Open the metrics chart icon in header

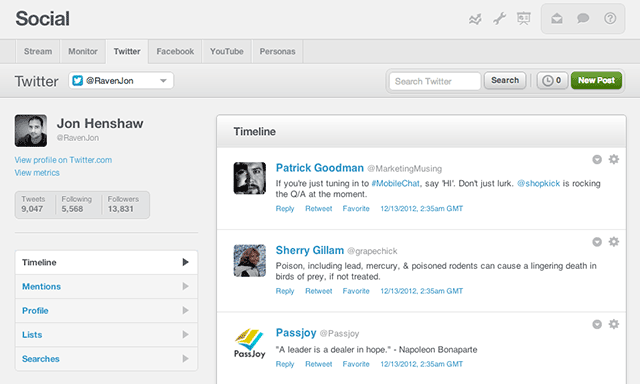(475, 19)
